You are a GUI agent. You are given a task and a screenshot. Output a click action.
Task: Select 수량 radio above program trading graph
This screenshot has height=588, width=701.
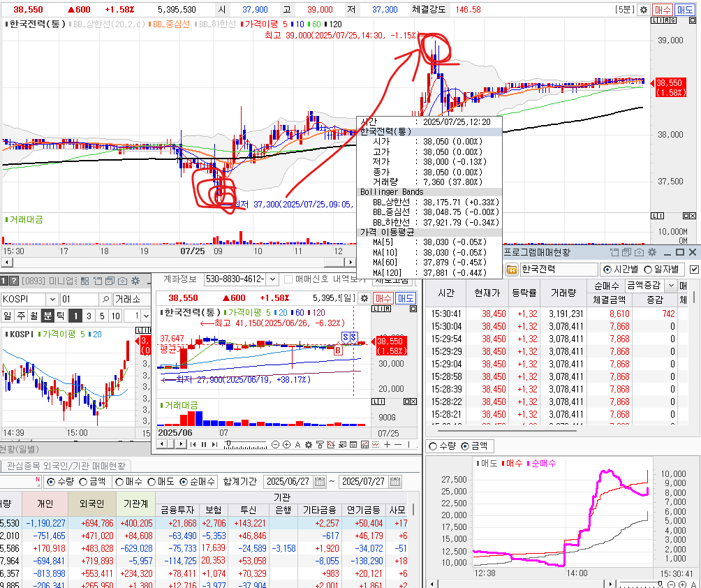(x=433, y=446)
